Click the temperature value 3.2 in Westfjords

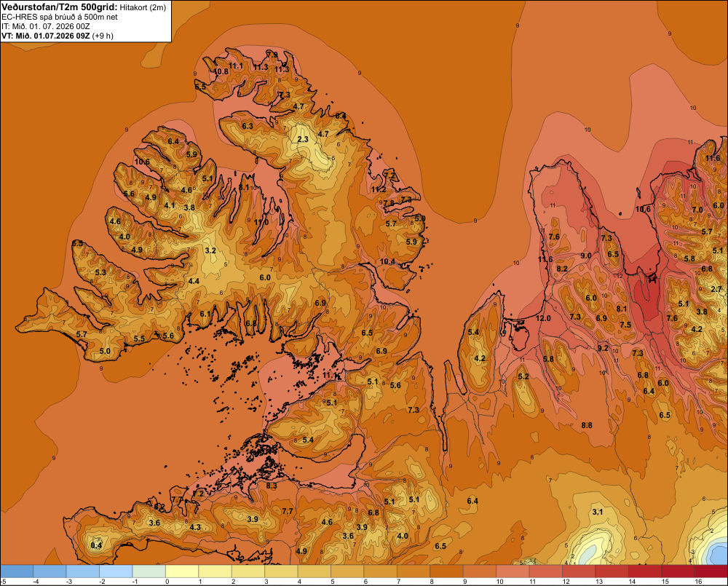point(210,250)
